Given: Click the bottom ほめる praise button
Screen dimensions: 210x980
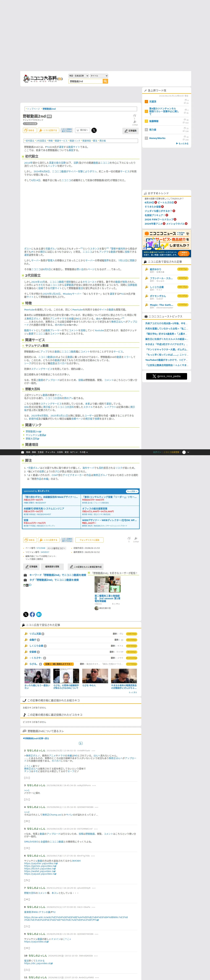Looking at the screenshot, I should point(30,540).
